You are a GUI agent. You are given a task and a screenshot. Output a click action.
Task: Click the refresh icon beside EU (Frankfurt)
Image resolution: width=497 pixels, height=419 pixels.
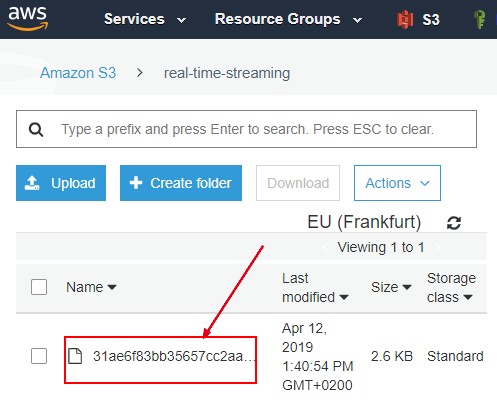pos(454,223)
